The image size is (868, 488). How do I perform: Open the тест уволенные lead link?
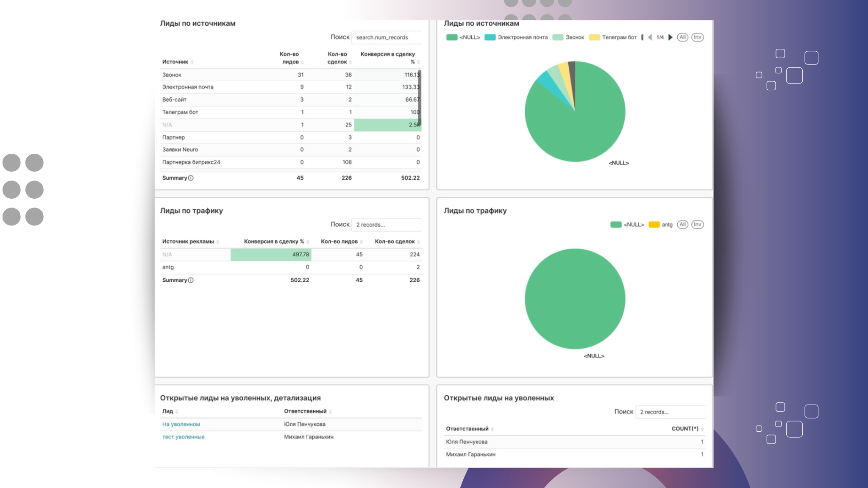coord(183,437)
